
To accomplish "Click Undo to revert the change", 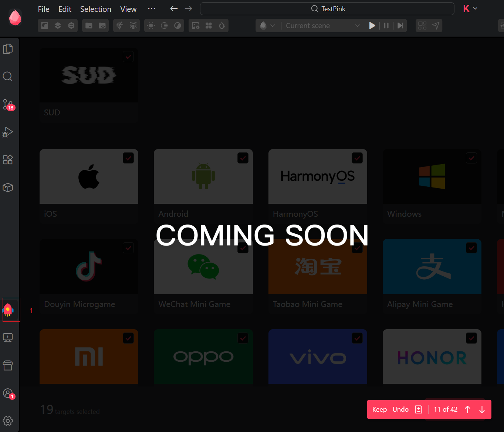I will [x=400, y=409].
